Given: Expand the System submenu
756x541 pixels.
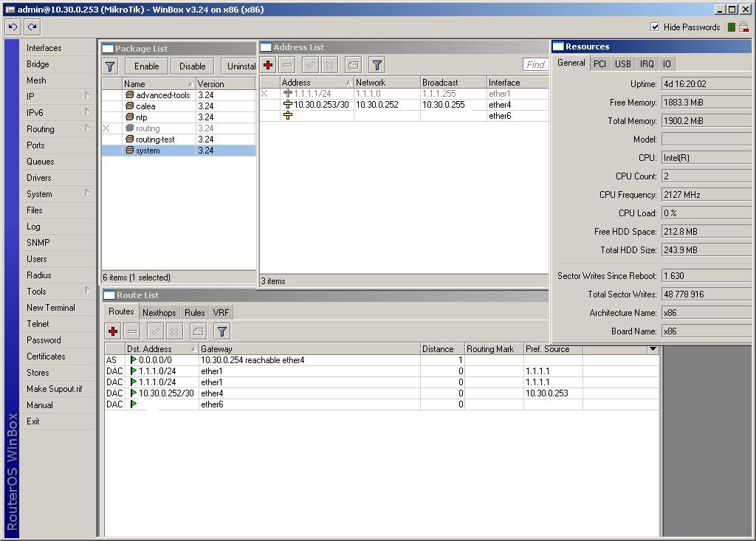Looking at the screenshot, I should click(x=87, y=193).
